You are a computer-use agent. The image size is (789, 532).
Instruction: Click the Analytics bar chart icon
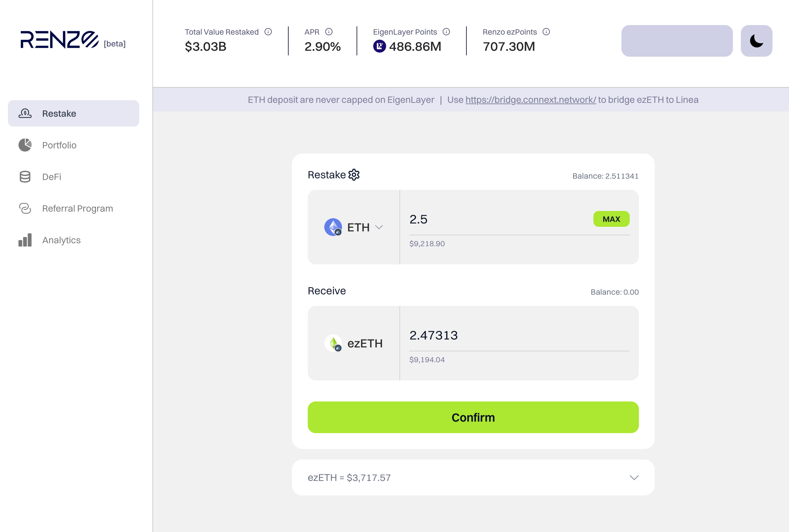click(x=25, y=240)
